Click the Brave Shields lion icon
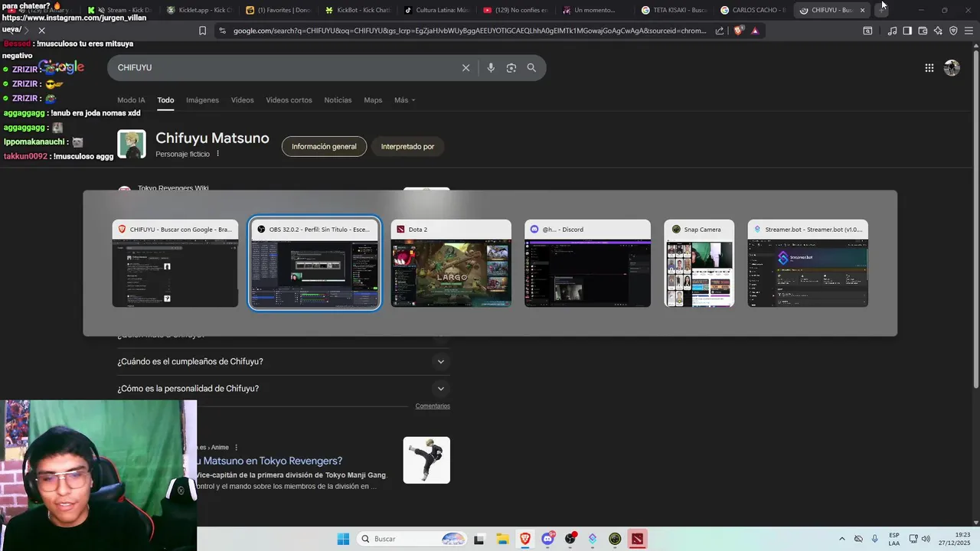980x551 pixels. click(738, 31)
